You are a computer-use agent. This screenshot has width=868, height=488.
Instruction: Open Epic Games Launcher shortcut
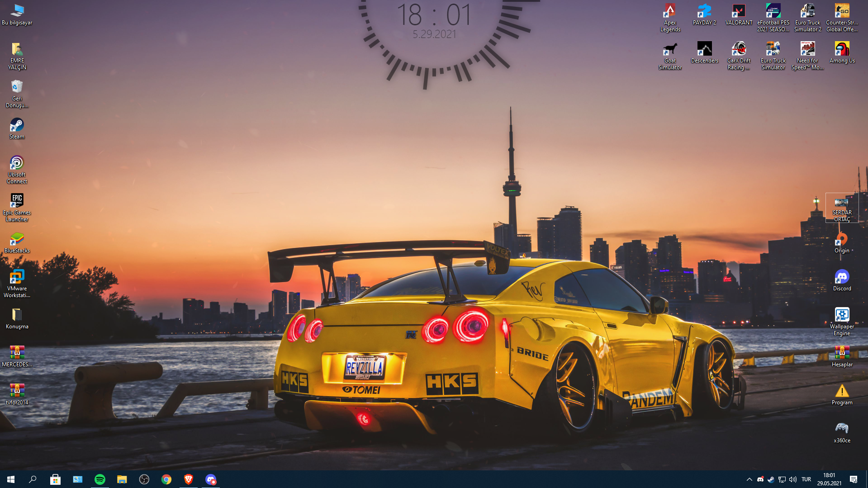(17, 208)
